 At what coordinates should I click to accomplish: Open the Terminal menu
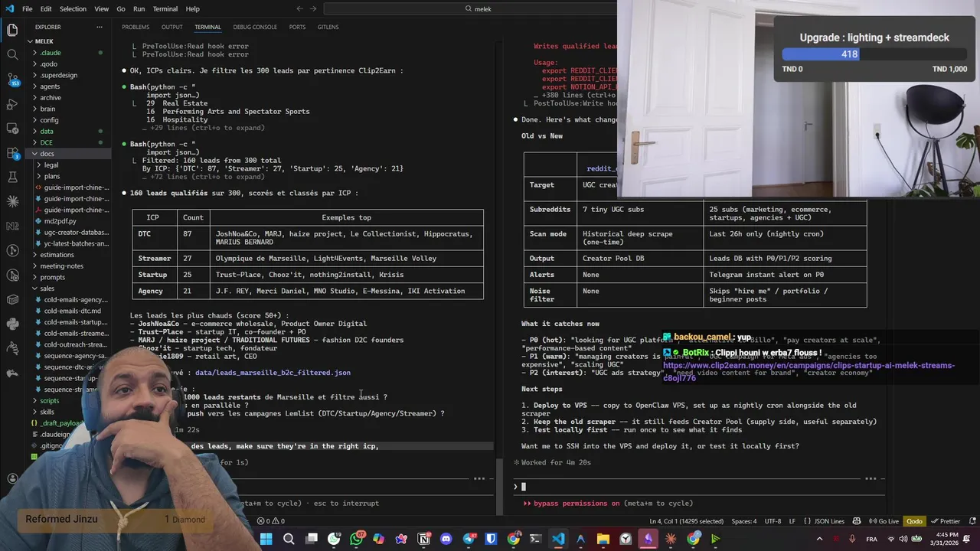click(165, 8)
